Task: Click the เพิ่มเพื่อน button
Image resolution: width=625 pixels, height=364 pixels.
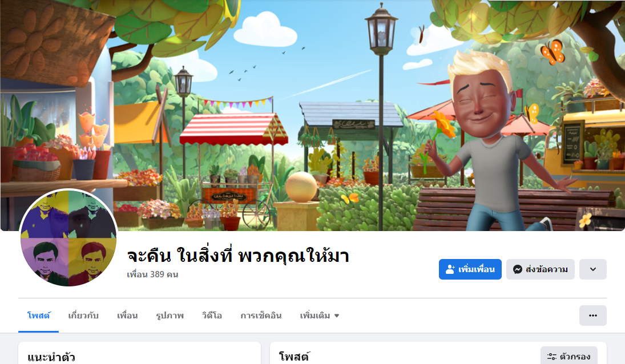Action: click(470, 269)
